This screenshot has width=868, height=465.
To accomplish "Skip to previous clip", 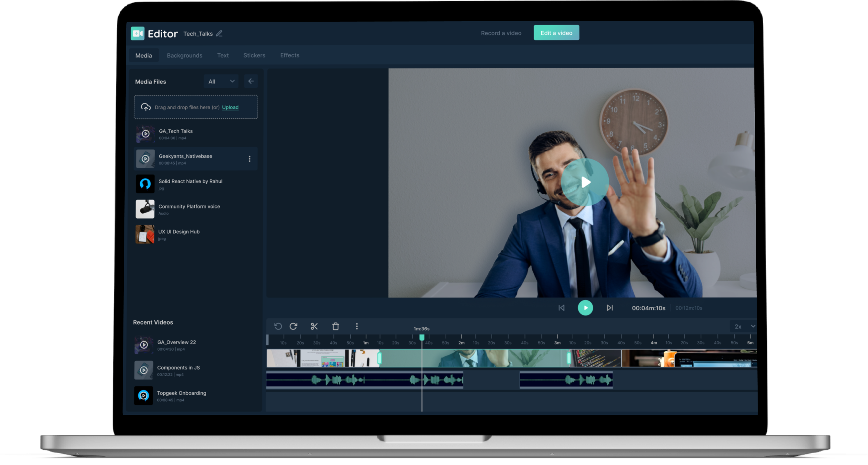I will tap(561, 308).
